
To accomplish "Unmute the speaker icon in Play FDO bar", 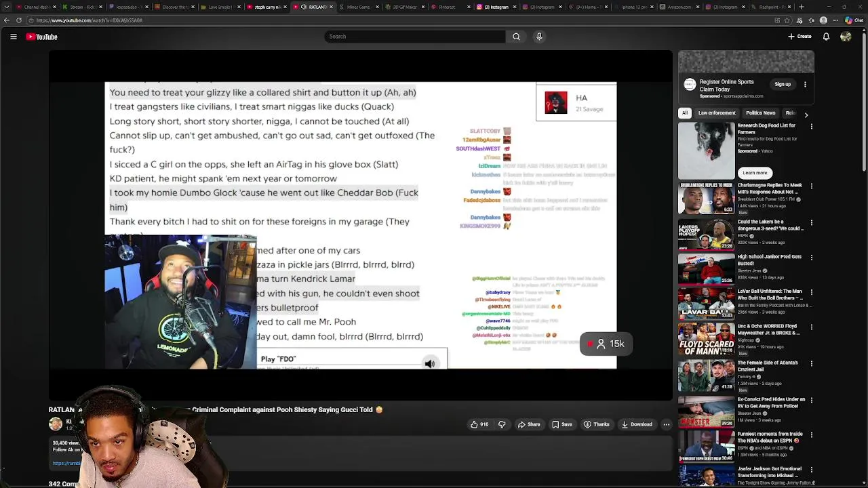I will point(430,364).
